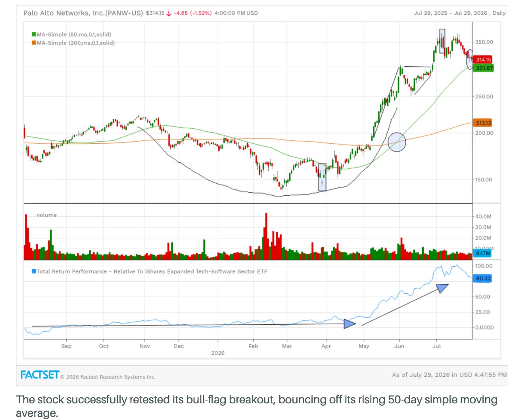Click the price change -4.85 (-1.52%)
511x420 pixels.
pyautogui.click(x=192, y=13)
